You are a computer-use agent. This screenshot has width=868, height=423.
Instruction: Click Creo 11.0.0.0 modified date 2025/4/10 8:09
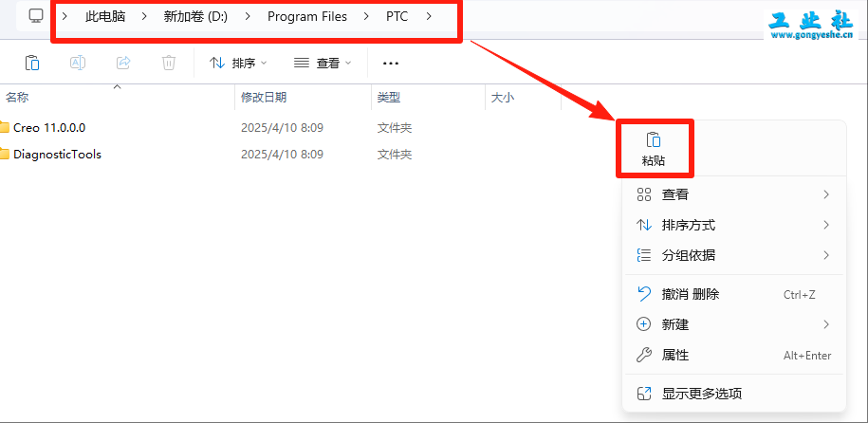(282, 128)
